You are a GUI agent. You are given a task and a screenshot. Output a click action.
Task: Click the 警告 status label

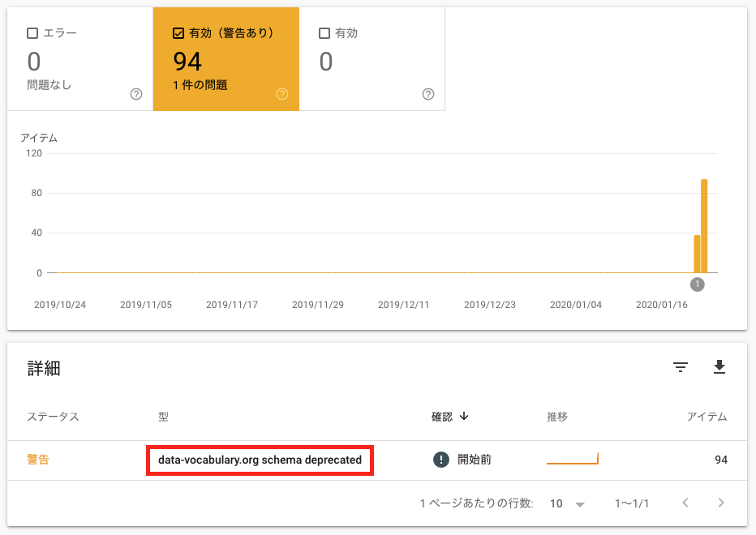tap(38, 460)
